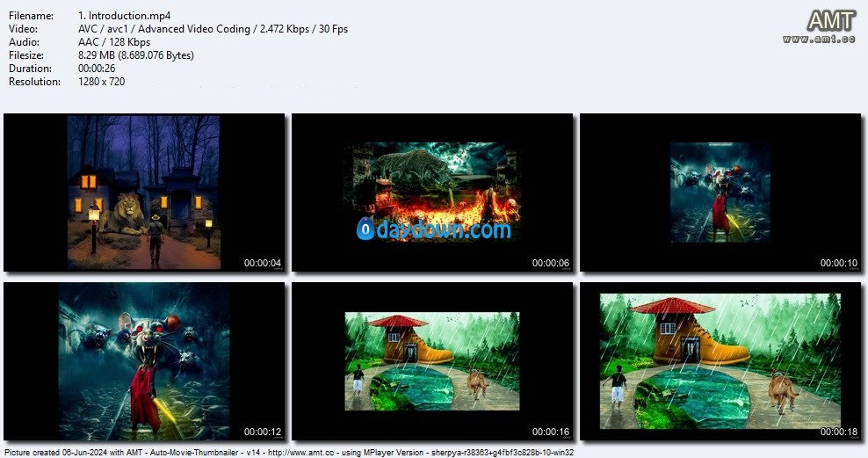The width and height of the screenshot is (868, 458).
Task: Click the 00:00:04 timestamp
Action: (x=263, y=263)
